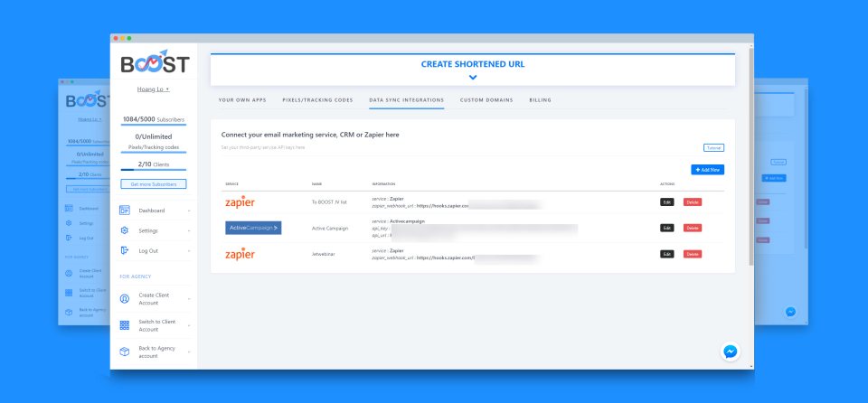Click the Back to Agency icon in the left background window
This screenshot has width=868, height=403.
pos(69,313)
